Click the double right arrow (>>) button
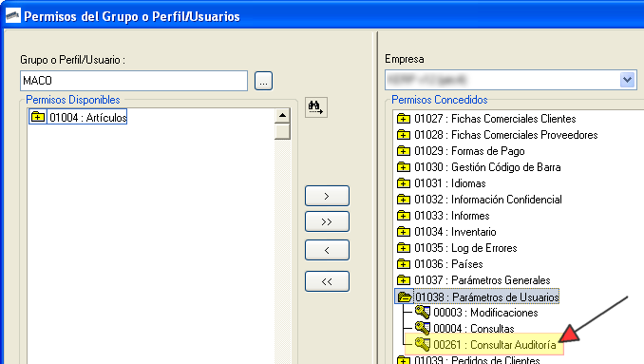Viewport: 644px width, 364px height. pyautogui.click(x=327, y=221)
